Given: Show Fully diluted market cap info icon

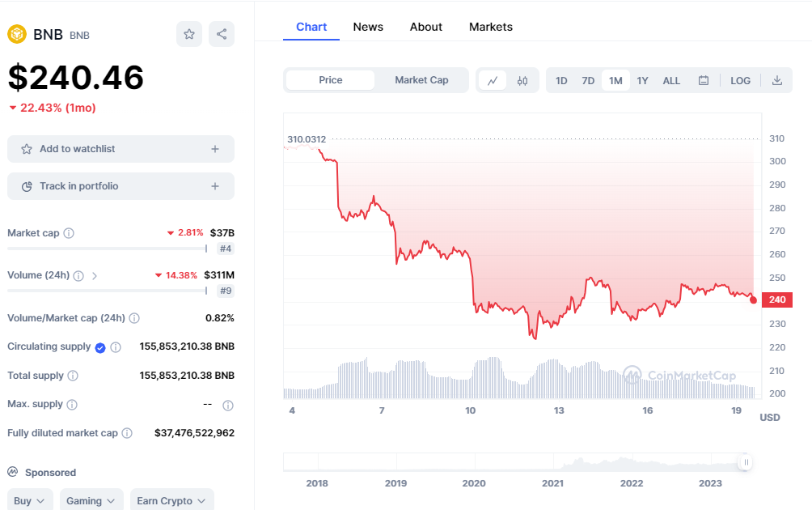Looking at the screenshot, I should (x=127, y=433).
